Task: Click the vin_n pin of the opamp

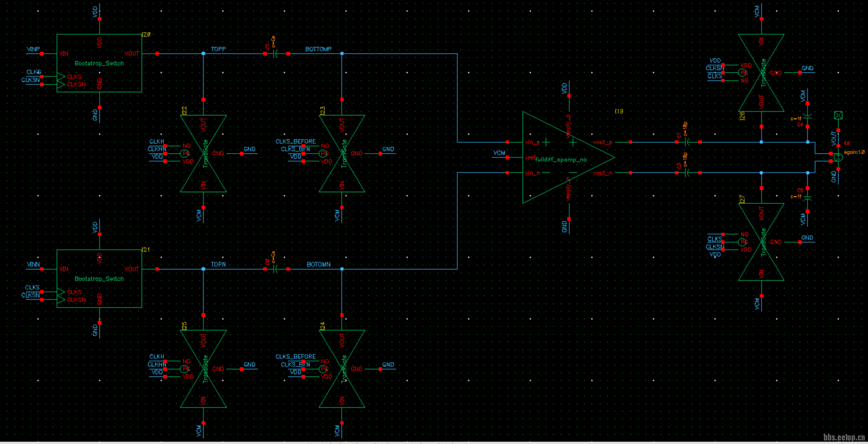Action: (x=507, y=172)
